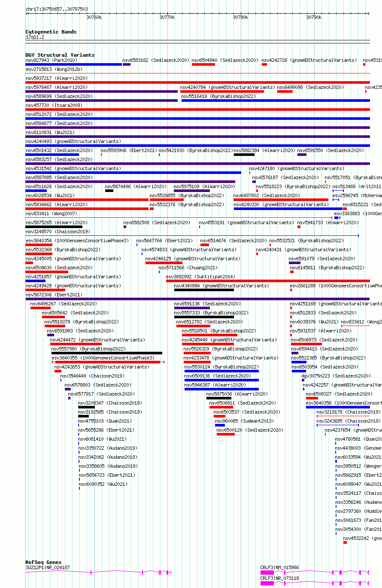The width and height of the screenshot is (382, 588).
Task: Click the 30770k ruler tick label
Action: [x=167, y=17]
